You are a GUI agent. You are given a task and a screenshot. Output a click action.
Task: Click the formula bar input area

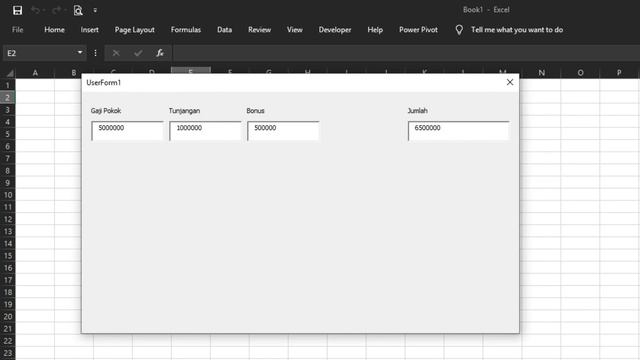point(406,53)
